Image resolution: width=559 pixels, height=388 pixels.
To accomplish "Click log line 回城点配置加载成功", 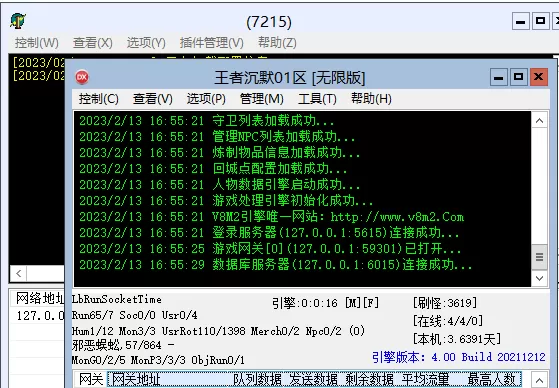I will 213,169.
